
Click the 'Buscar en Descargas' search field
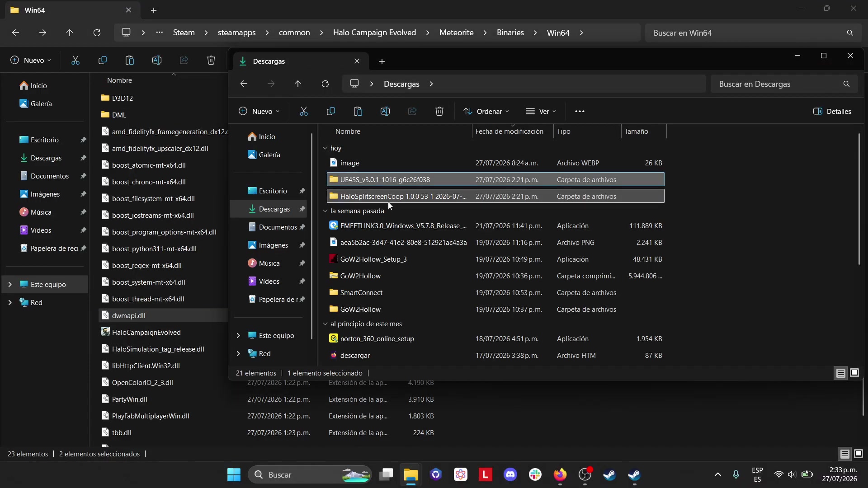tap(784, 84)
